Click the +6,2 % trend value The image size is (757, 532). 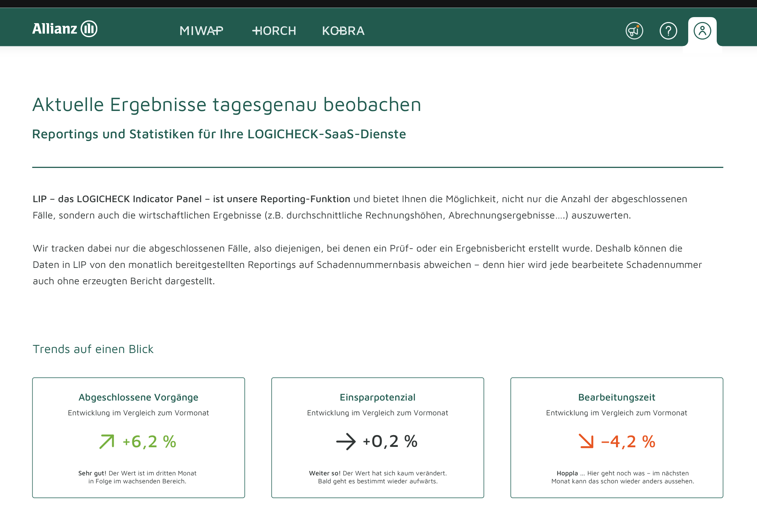(149, 442)
